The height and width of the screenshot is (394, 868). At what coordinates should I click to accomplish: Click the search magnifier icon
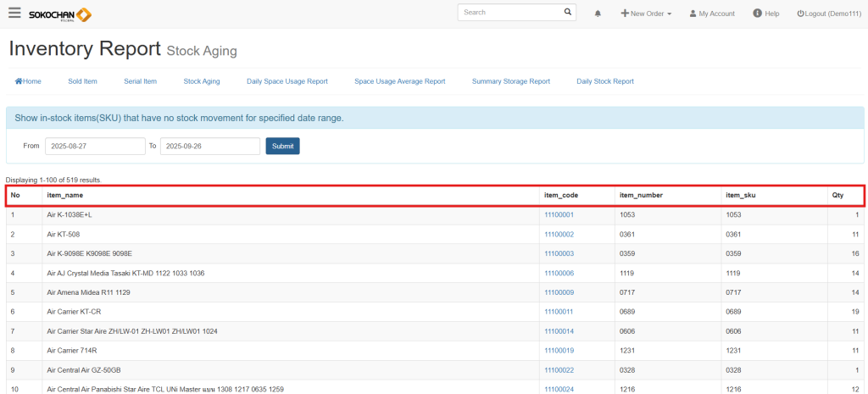pyautogui.click(x=568, y=13)
